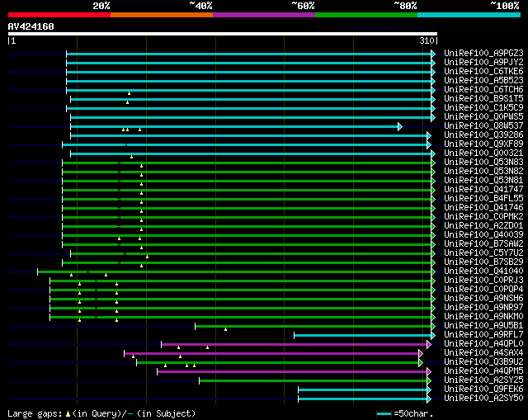
Task: Open the UniRef100_A9PJY2 hit label
Action: [x=483, y=63]
